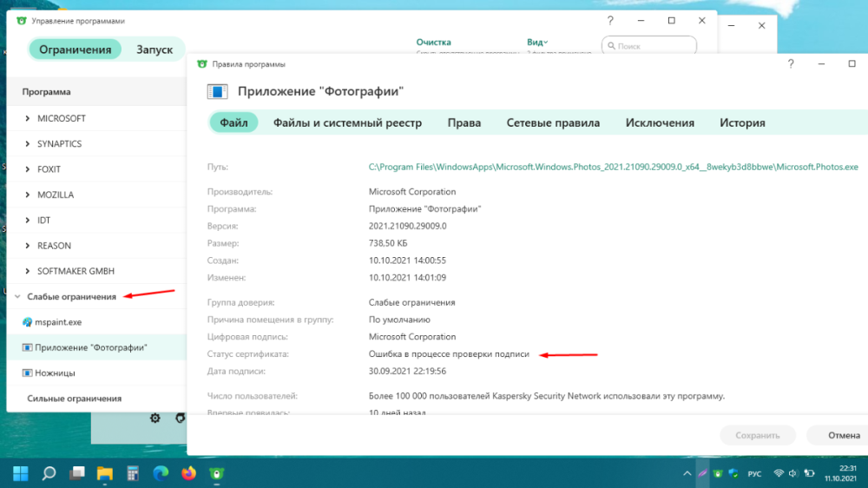
Task: Click version value 2021.21090.29009.0
Action: (407, 226)
